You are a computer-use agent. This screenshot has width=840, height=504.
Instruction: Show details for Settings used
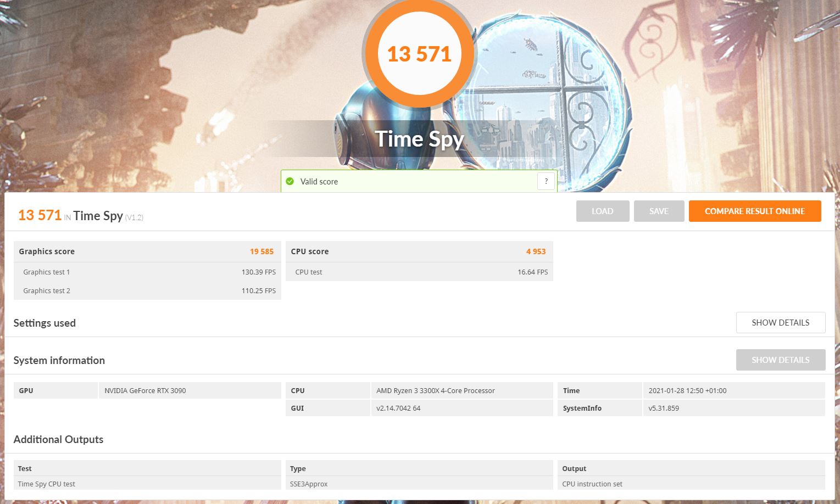pyautogui.click(x=781, y=323)
